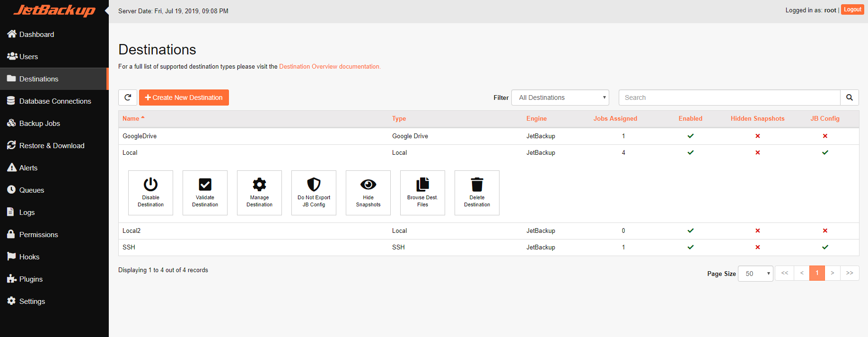Screen dimensions: 868x337
Task: Open the Dashboard menu item
Action: 54,34
